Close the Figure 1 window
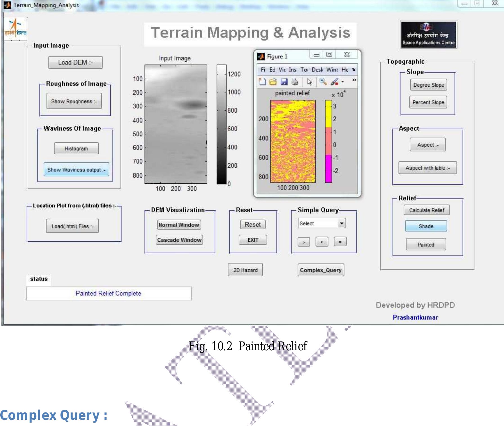Viewport: 504px width, 426px height. (x=346, y=55)
